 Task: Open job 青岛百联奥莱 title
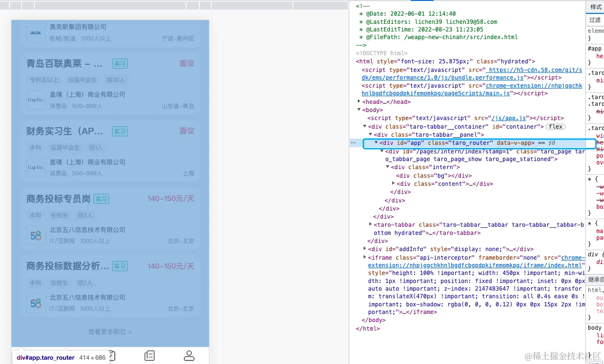[64, 64]
